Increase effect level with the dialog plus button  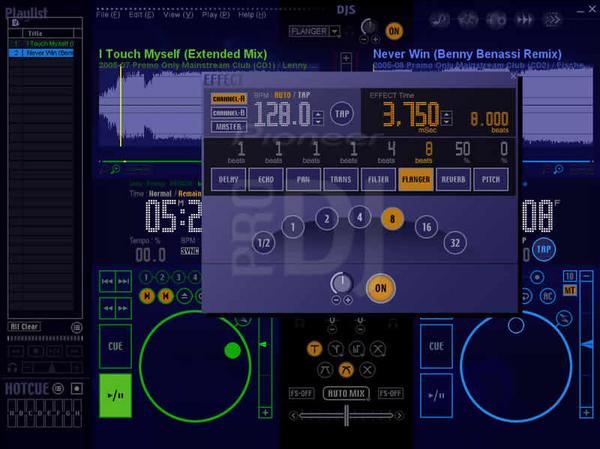[348, 300]
